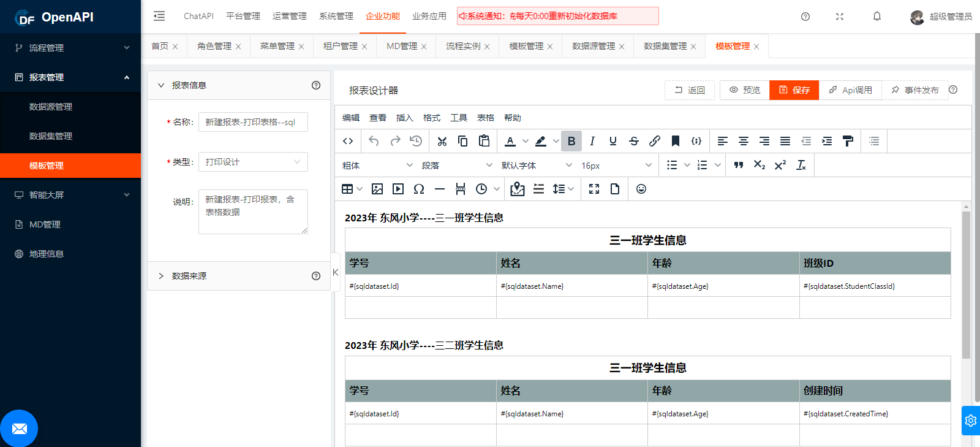
Task: Apply subscript formatting
Action: (759, 165)
